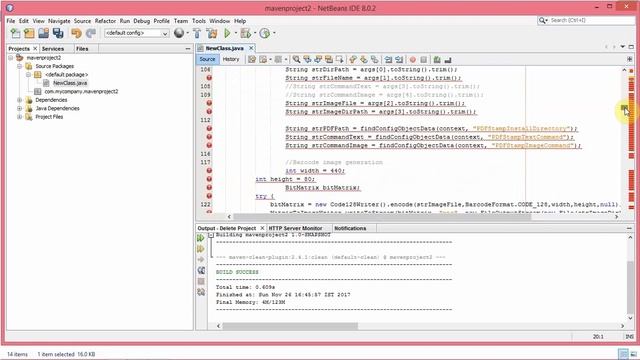Minimize the Output panel group
This screenshot has width=640, height=360.
click(629, 228)
